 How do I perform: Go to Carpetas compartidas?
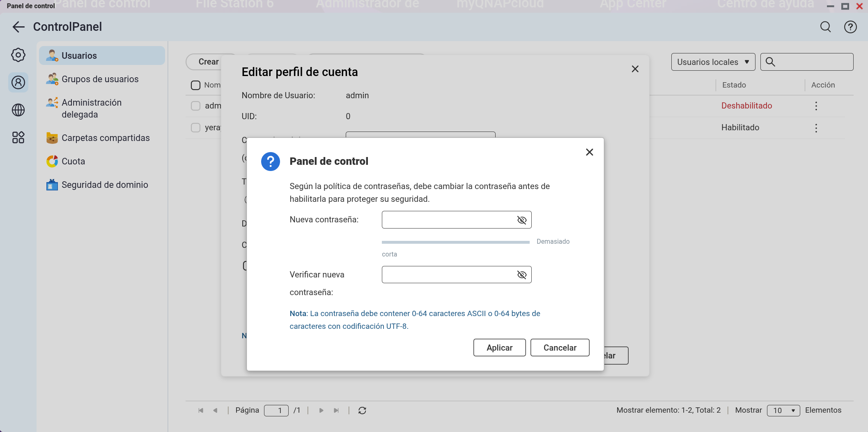point(105,138)
